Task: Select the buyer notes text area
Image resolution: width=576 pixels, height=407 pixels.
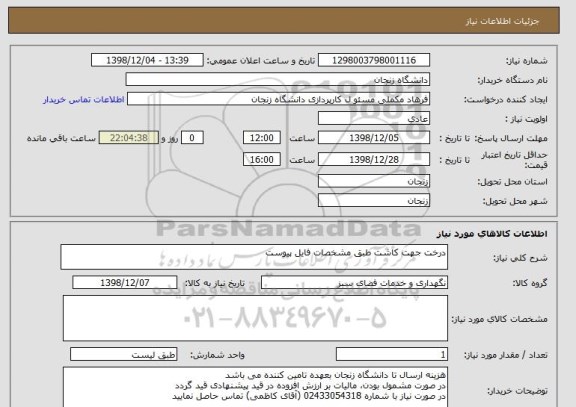Action: [x=255, y=387]
